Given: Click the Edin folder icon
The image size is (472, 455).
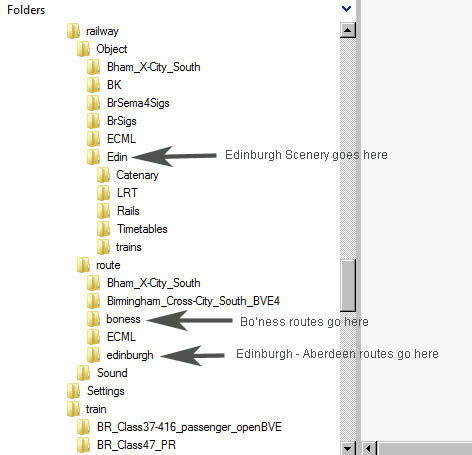Looking at the screenshot, I should [x=93, y=157].
